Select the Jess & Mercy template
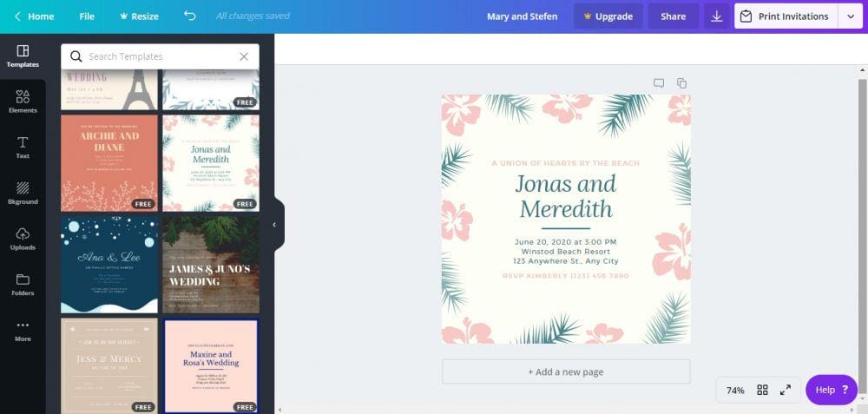 109,366
